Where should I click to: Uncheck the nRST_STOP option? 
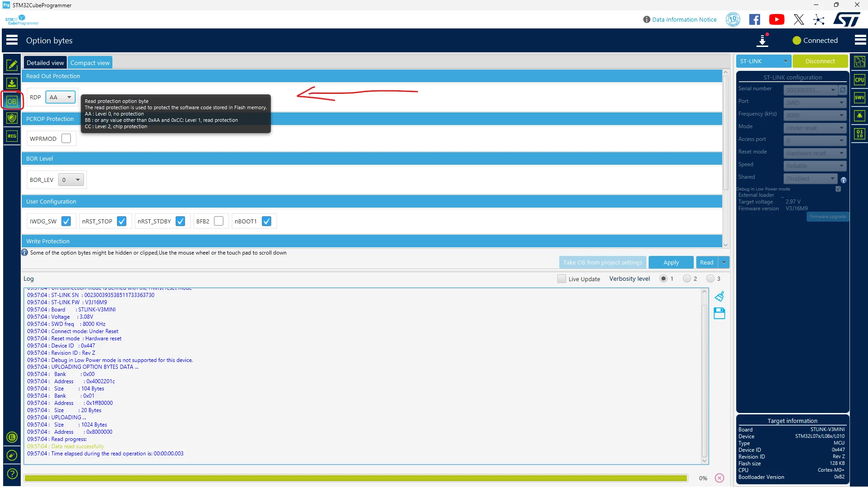[x=122, y=221]
